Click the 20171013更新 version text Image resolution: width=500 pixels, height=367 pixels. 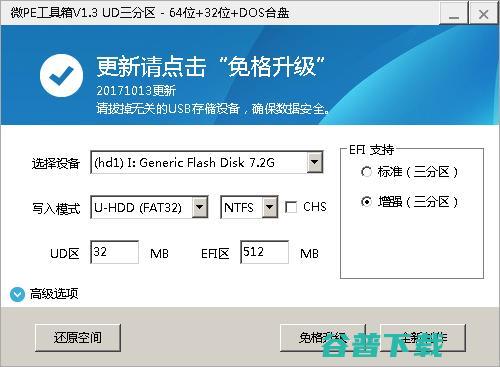pyautogui.click(x=136, y=90)
